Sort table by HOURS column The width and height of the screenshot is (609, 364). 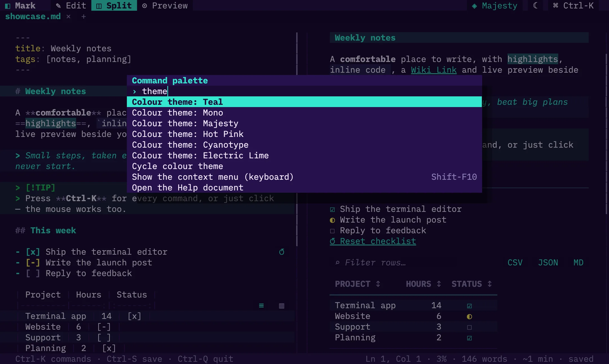tap(423, 284)
